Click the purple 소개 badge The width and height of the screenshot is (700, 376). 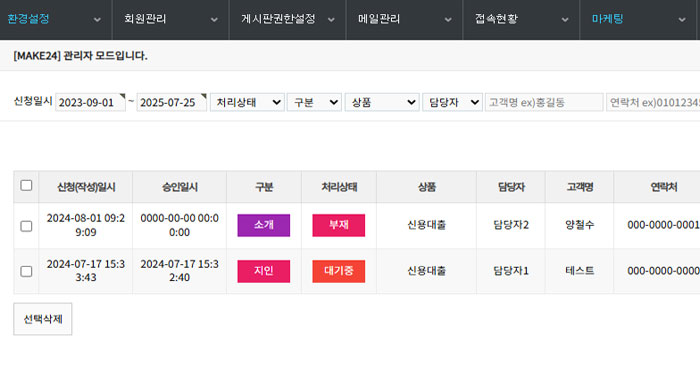tap(263, 225)
